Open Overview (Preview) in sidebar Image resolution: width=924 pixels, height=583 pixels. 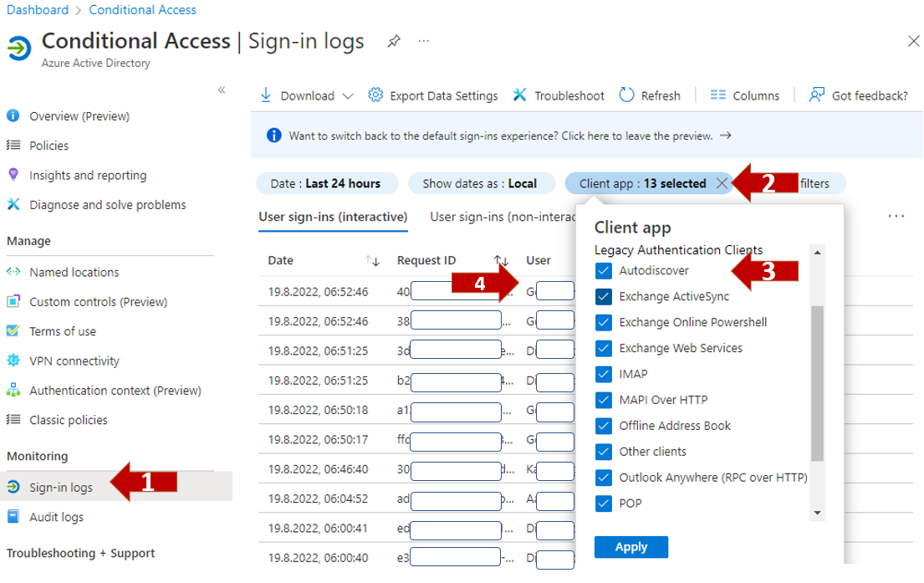tap(79, 116)
